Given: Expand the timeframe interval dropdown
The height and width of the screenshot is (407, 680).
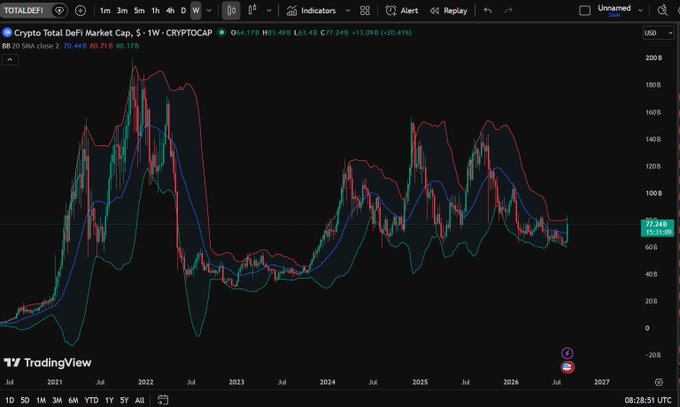Looking at the screenshot, I should point(209,10).
